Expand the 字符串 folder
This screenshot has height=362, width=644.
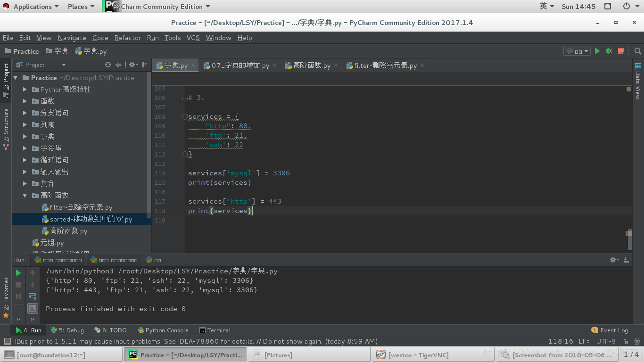pos(25,148)
